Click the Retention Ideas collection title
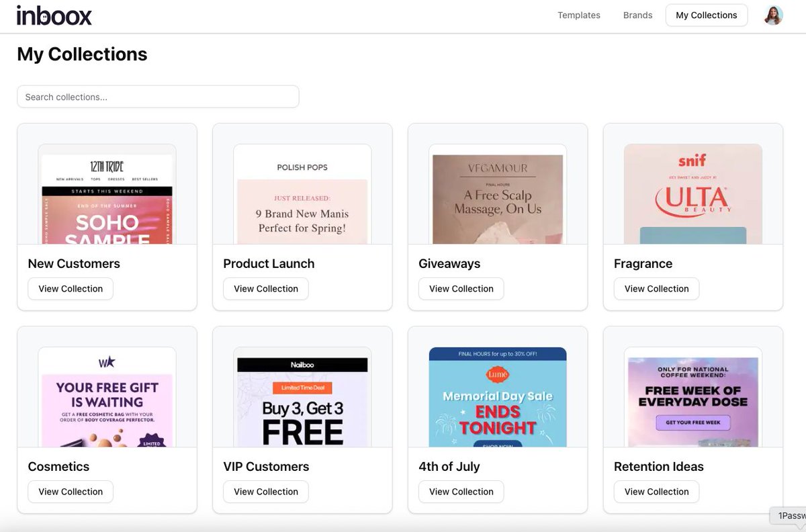Image resolution: width=806 pixels, height=532 pixels. [x=659, y=466]
